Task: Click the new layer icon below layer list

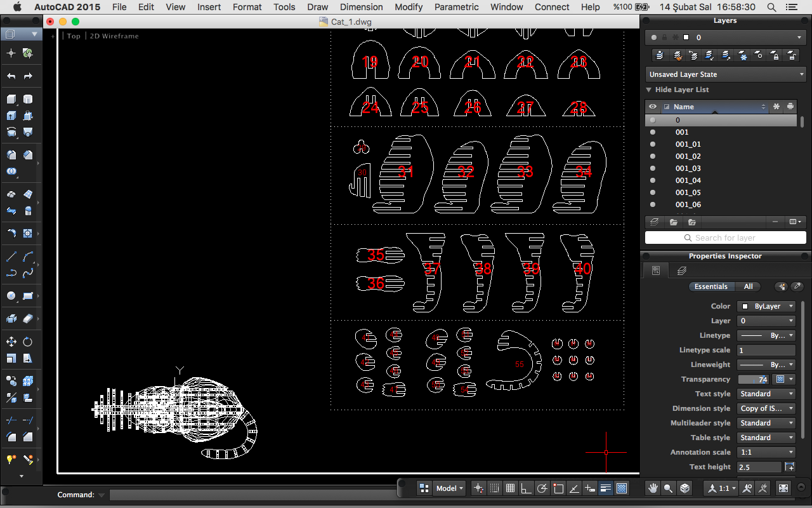Action: [656, 222]
